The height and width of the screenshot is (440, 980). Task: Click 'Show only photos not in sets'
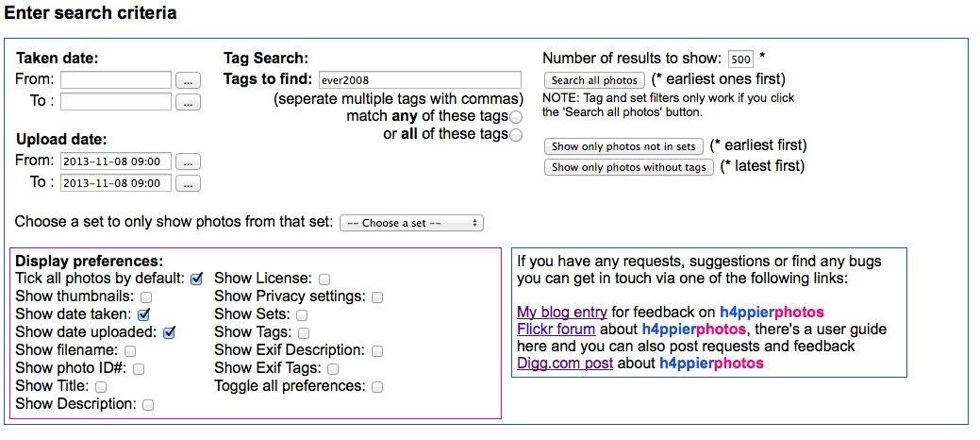[x=623, y=146]
